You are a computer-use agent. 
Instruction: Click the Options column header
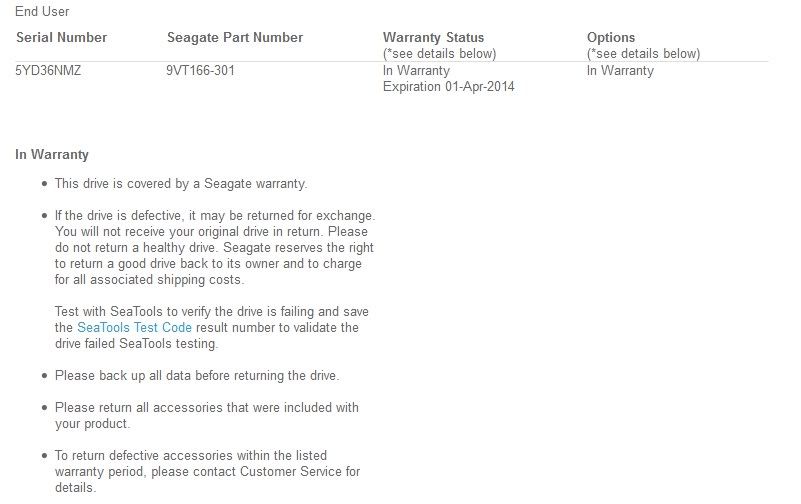pos(611,37)
